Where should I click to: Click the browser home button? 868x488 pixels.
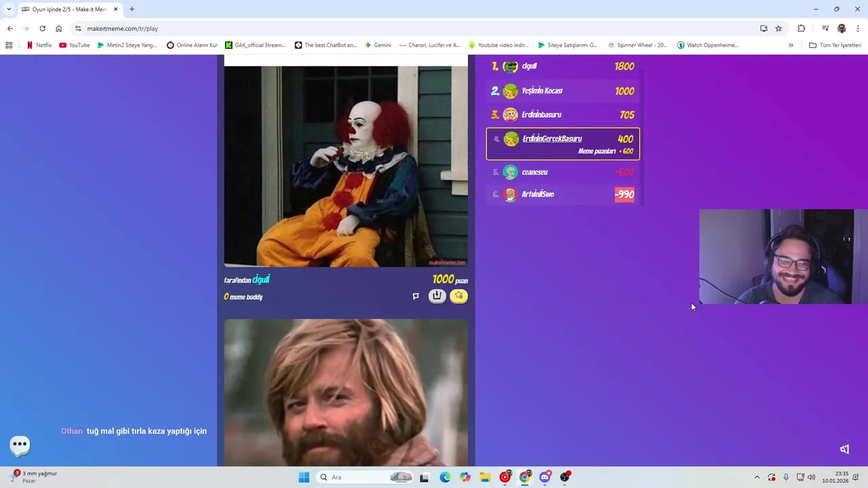tap(58, 28)
